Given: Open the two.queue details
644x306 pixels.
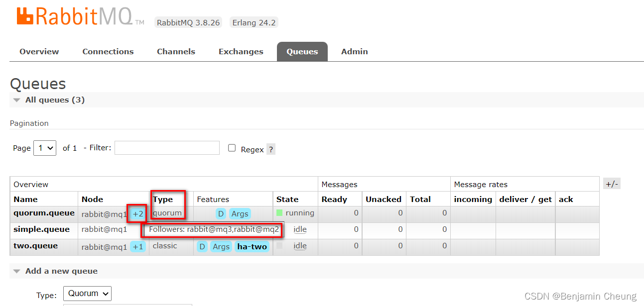Looking at the screenshot, I should click(35, 246).
